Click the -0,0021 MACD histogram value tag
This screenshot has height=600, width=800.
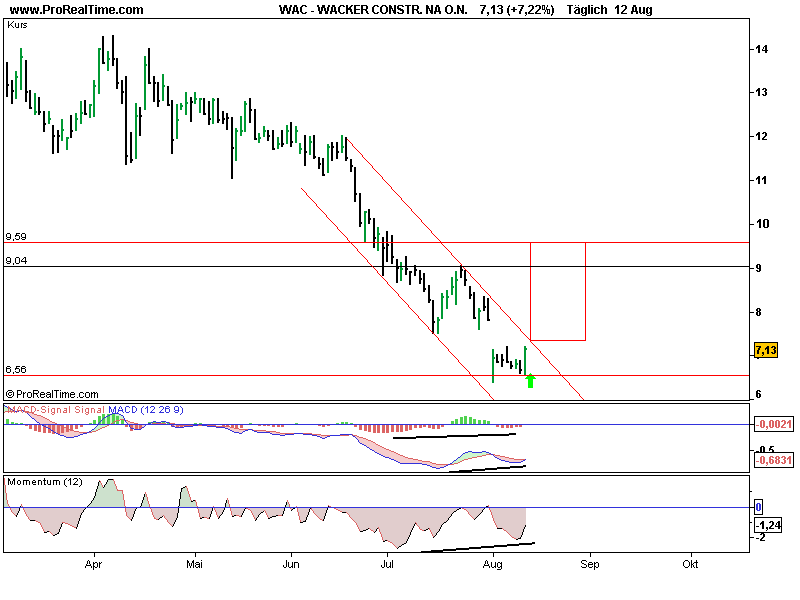coord(773,424)
